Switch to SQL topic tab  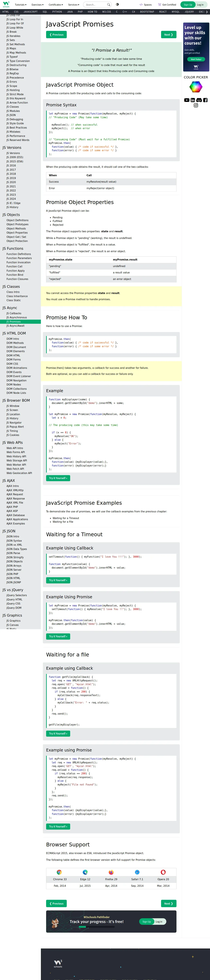tap(45, 12)
